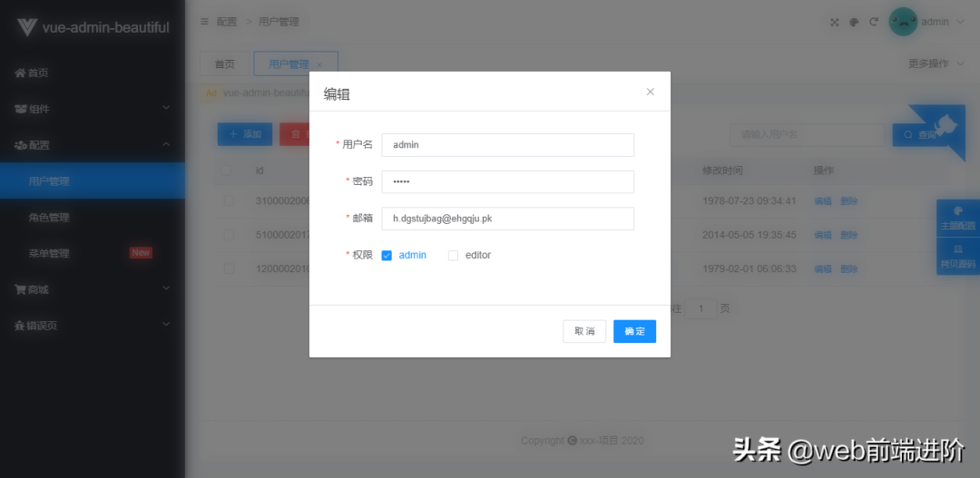The height and width of the screenshot is (478, 980).
Task: Click the 修改时间 column header
Action: [x=722, y=171]
